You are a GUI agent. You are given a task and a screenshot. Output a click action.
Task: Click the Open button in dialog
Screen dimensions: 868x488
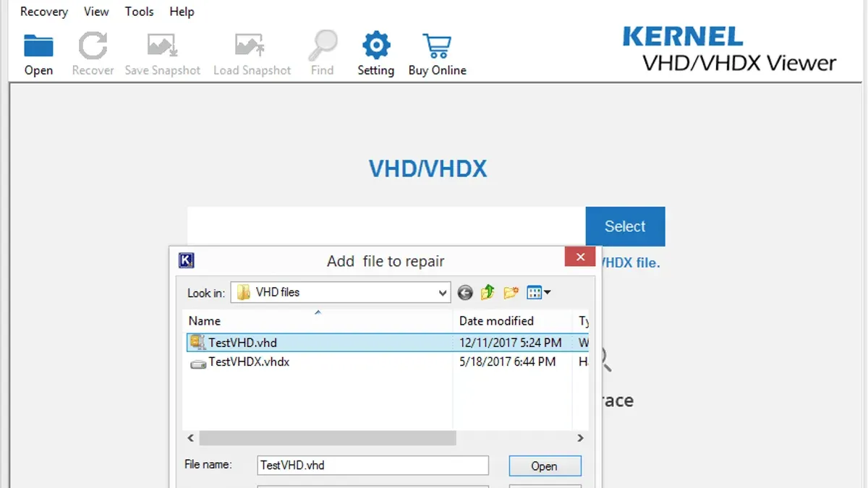(x=545, y=466)
